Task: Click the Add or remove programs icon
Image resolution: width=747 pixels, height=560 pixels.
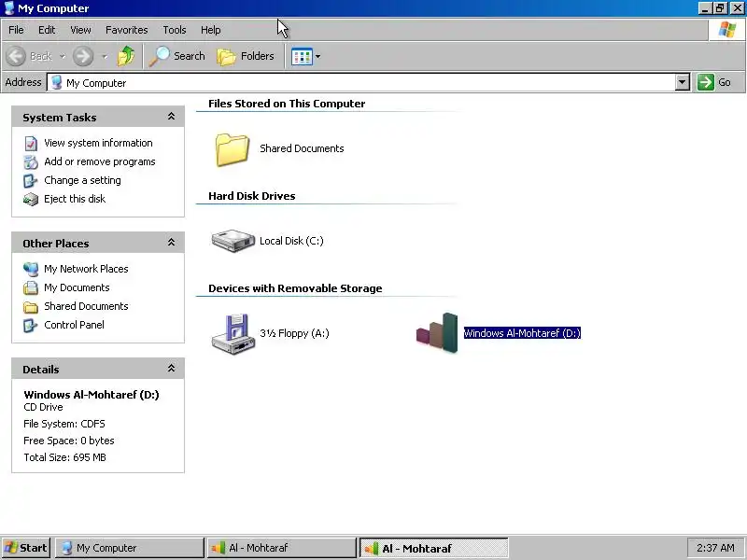Action: point(31,161)
